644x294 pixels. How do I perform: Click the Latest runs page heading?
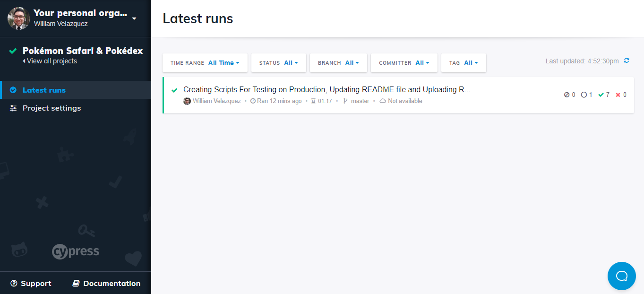pos(198,18)
